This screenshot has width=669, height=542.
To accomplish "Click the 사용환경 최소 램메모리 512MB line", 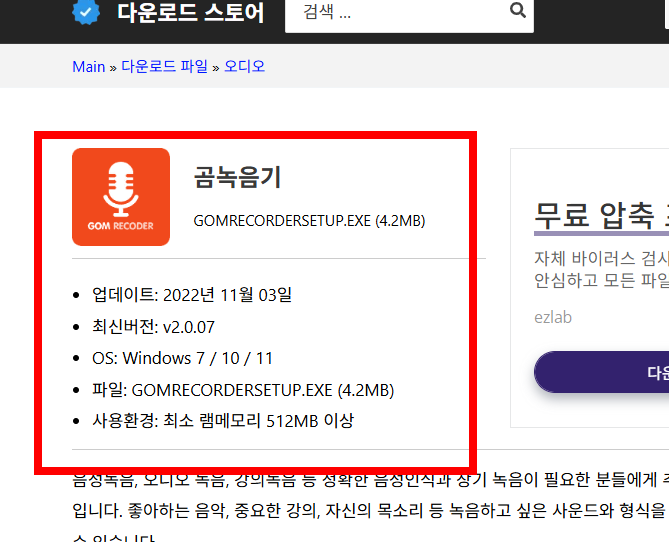I will [x=223, y=421].
